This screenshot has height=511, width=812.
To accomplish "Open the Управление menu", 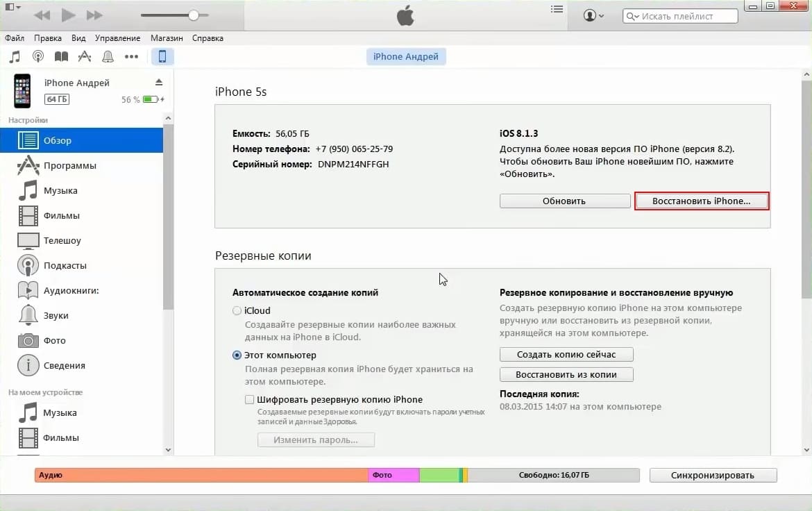I will [x=117, y=37].
